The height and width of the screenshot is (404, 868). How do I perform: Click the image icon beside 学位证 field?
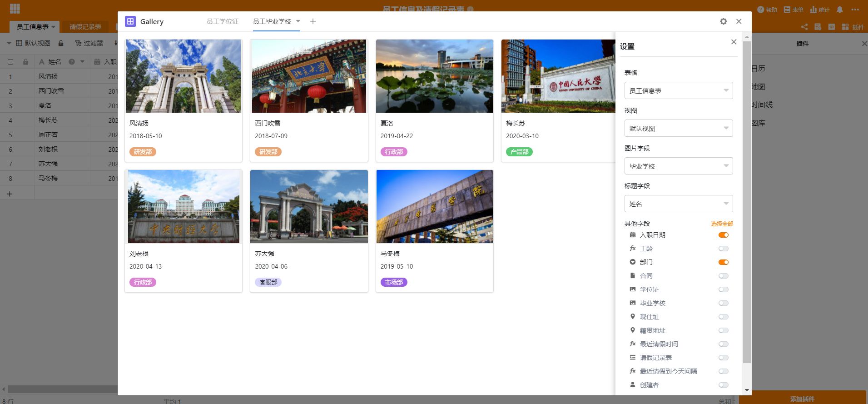[633, 289]
